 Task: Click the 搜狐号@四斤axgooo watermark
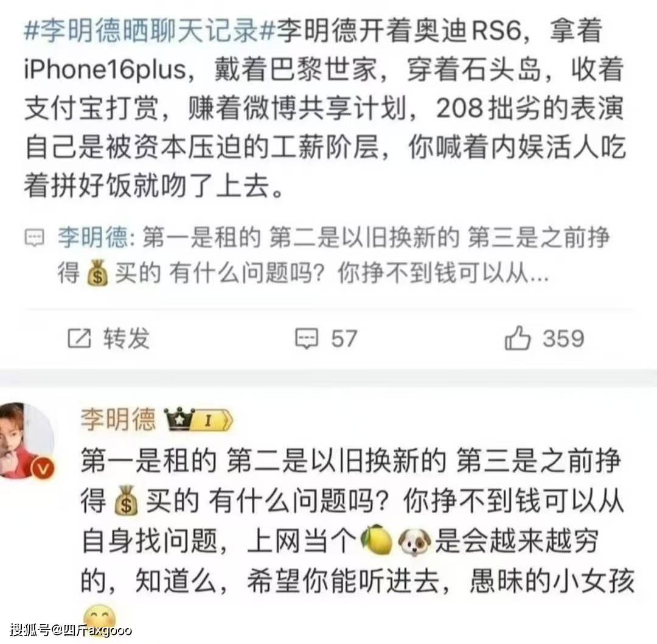71,630
